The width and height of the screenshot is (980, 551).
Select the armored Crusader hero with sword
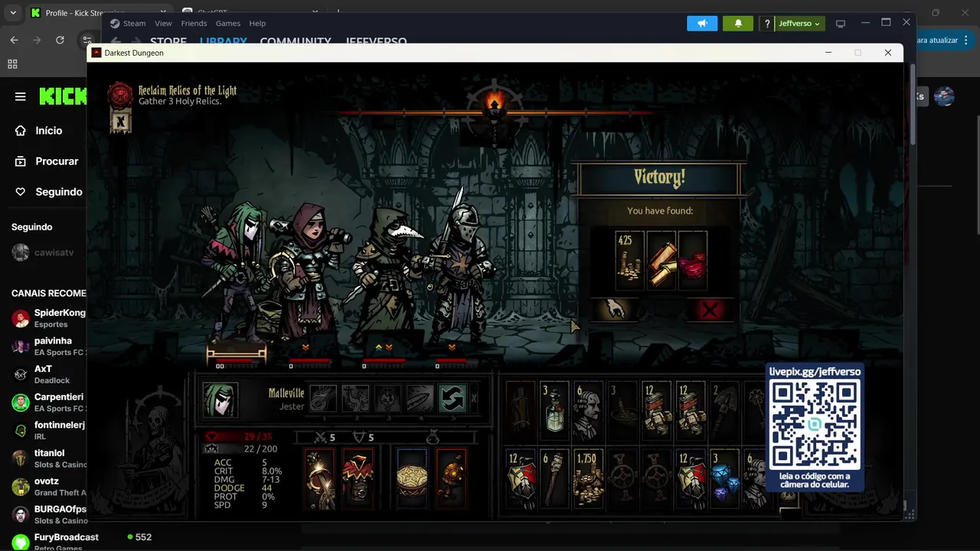click(459, 264)
